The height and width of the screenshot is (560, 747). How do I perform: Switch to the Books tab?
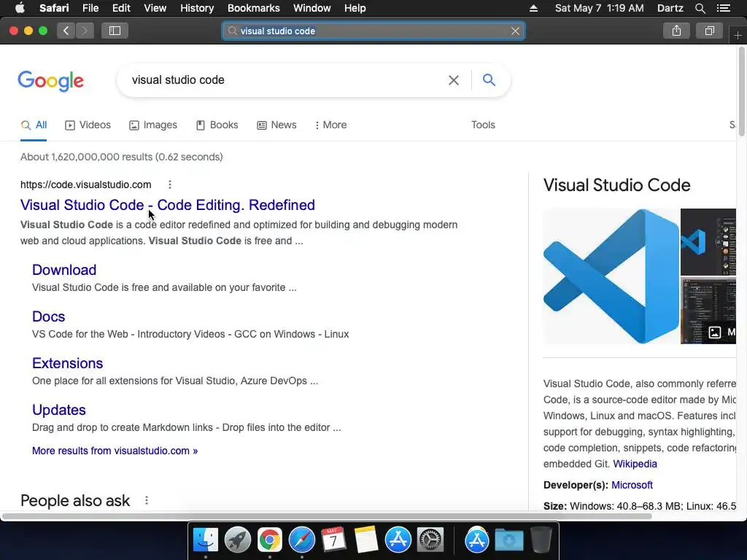pyautogui.click(x=217, y=125)
